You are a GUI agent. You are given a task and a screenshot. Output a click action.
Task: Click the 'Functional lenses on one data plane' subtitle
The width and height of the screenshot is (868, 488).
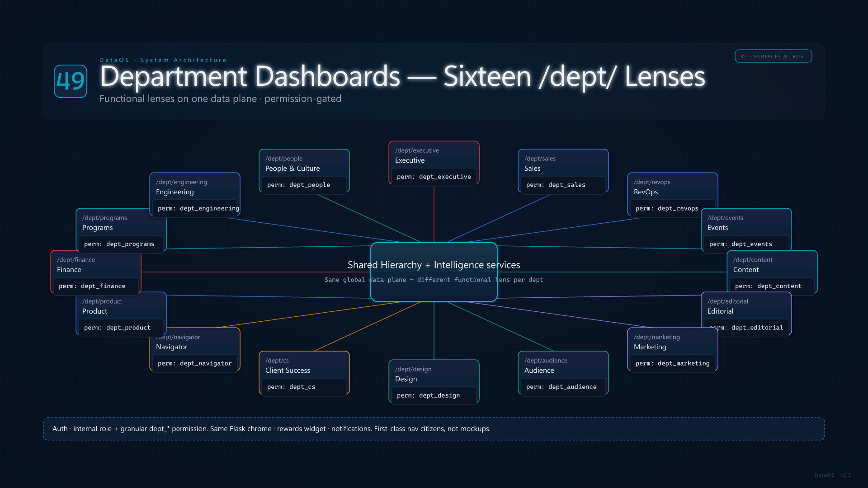(220, 99)
